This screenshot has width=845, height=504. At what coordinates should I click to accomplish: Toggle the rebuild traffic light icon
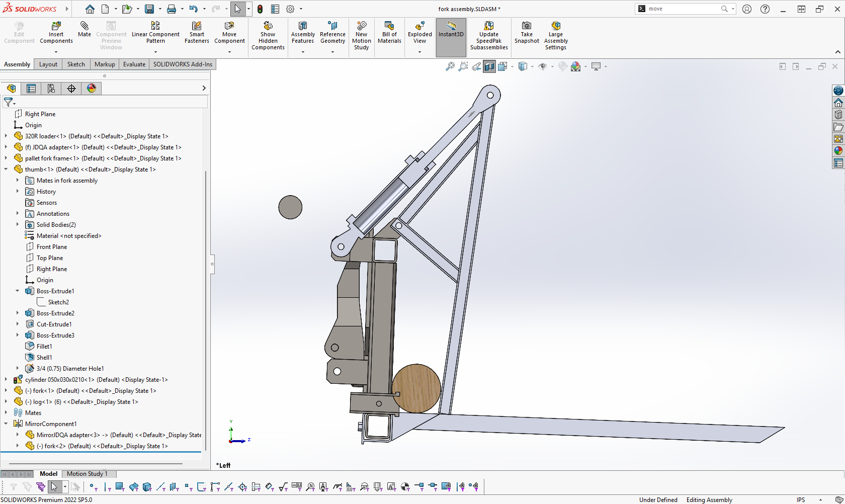point(260,9)
